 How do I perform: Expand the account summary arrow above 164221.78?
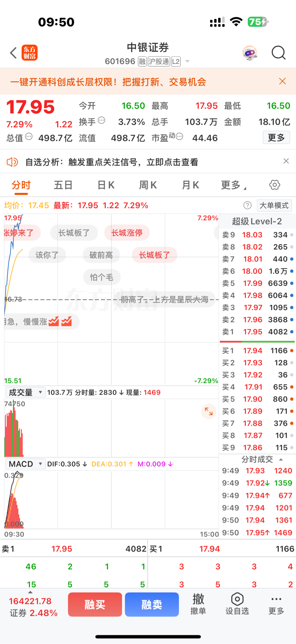(x=30, y=592)
